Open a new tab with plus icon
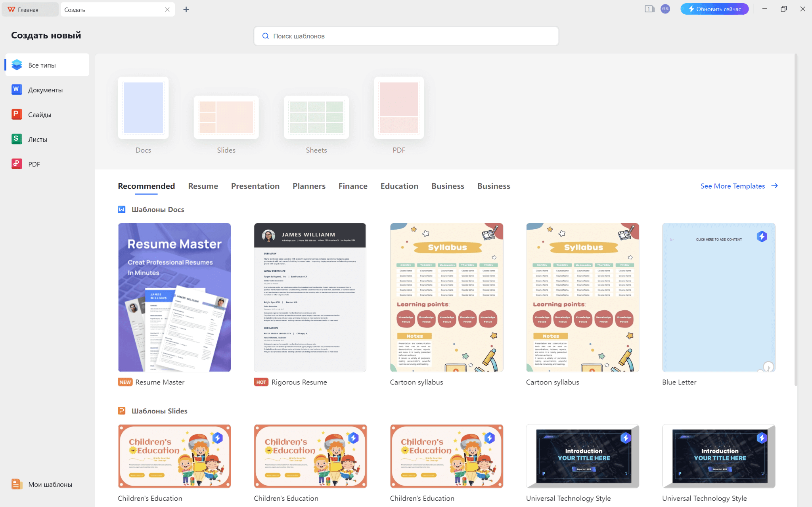The image size is (812, 507). coord(186,10)
